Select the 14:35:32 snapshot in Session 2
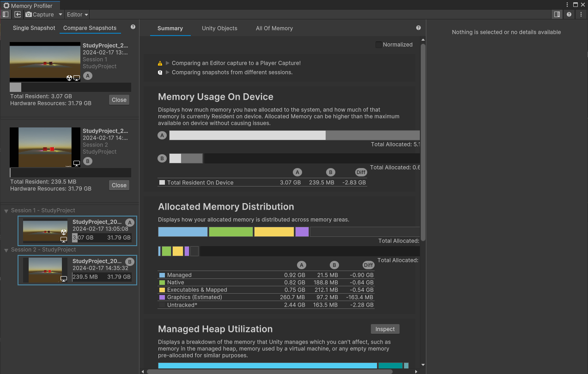Image resolution: width=588 pixels, height=374 pixels. pyautogui.click(x=78, y=270)
